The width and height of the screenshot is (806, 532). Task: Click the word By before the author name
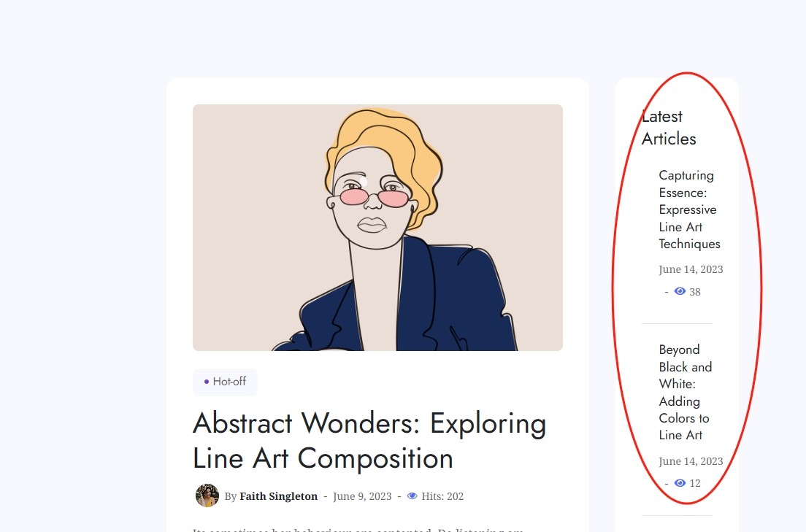[x=230, y=497]
